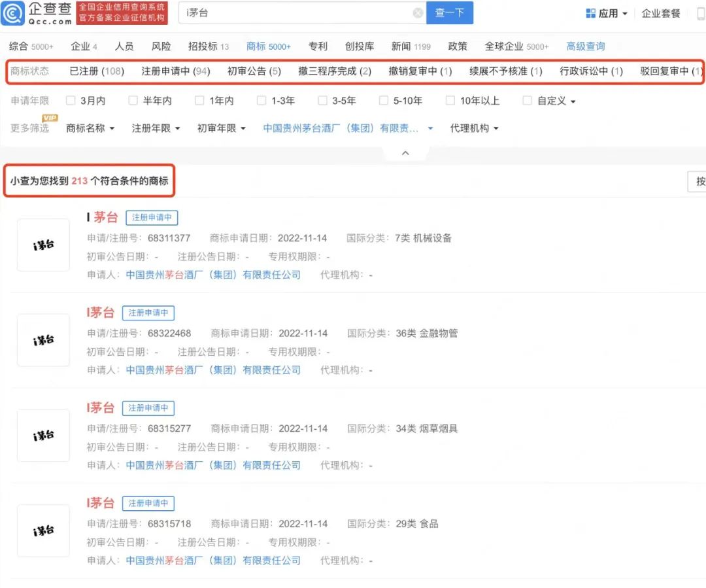Screen dimensions: 706x588
Task: Tick the 1-3年 checkbox
Action: click(x=261, y=101)
